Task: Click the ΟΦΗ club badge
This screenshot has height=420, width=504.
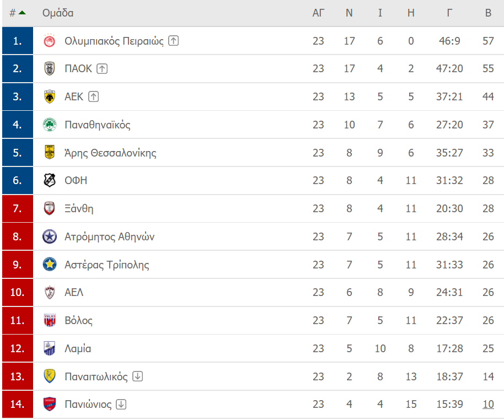Action: (x=50, y=180)
